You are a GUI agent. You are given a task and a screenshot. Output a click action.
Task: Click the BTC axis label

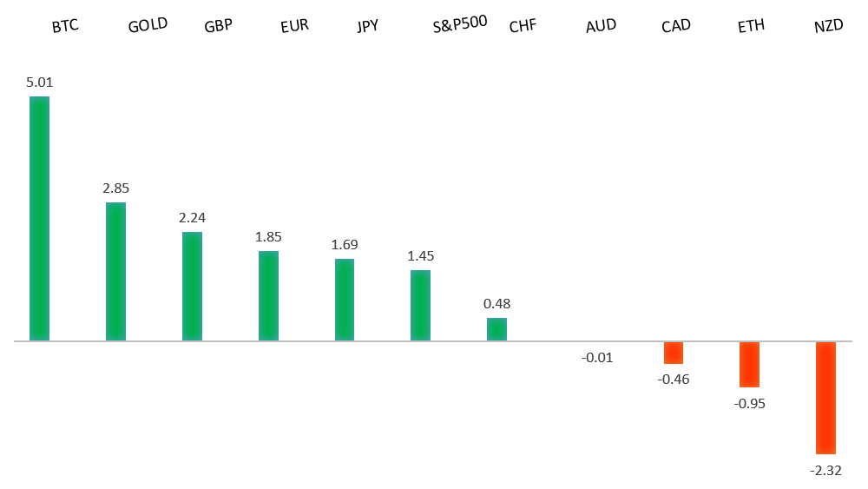65,26
